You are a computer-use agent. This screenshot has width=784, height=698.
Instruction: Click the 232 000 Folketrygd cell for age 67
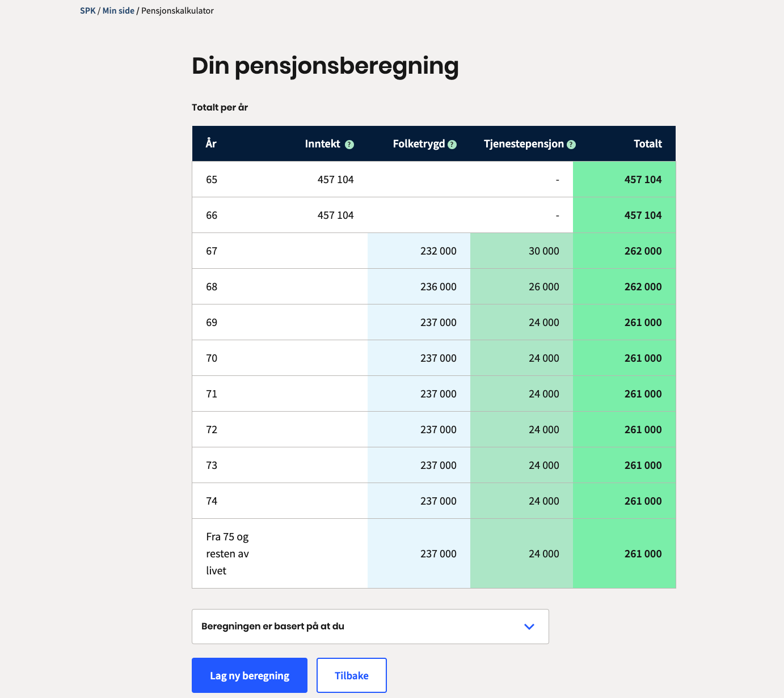(438, 251)
